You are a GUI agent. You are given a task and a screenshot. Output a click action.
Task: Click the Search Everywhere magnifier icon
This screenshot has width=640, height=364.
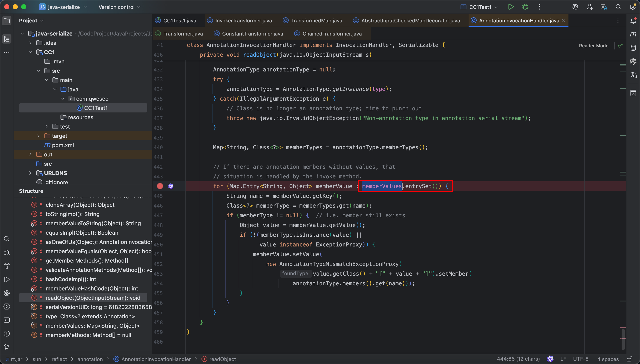pyautogui.click(x=618, y=7)
